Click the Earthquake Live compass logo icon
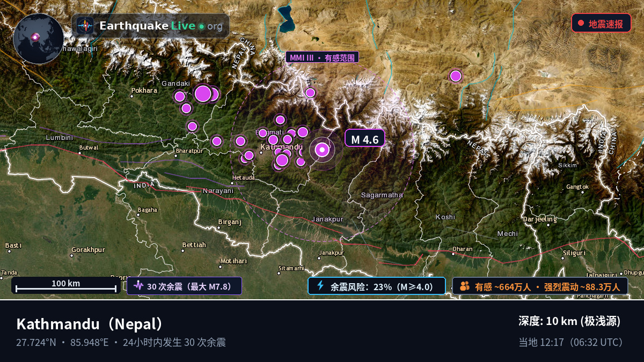 pyautogui.click(x=85, y=26)
